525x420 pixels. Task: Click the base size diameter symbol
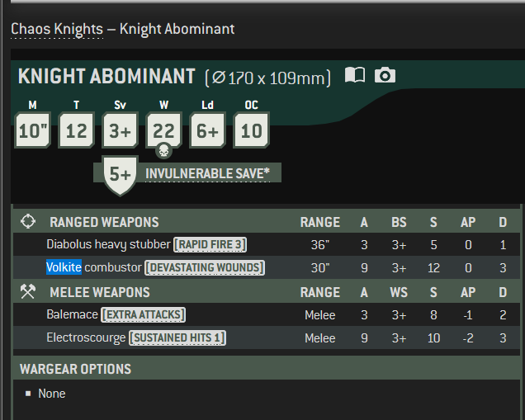(x=219, y=78)
